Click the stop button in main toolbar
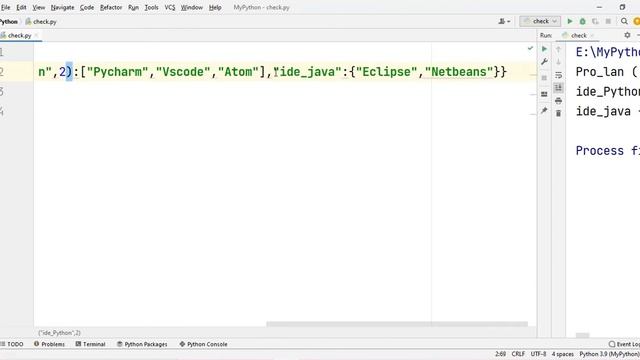 click(x=608, y=21)
